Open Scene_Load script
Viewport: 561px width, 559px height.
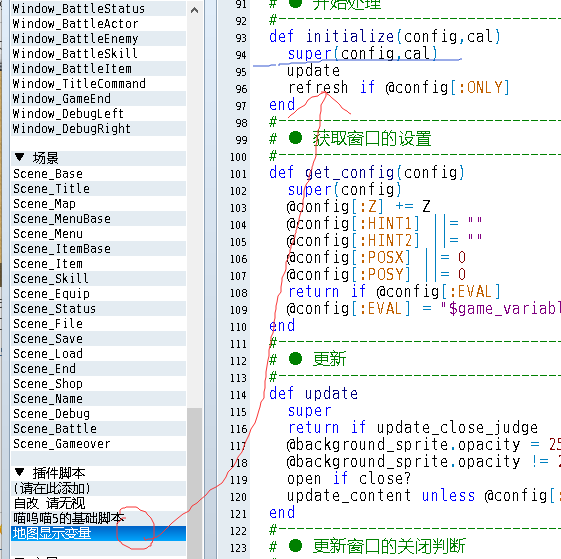[x=99, y=354]
